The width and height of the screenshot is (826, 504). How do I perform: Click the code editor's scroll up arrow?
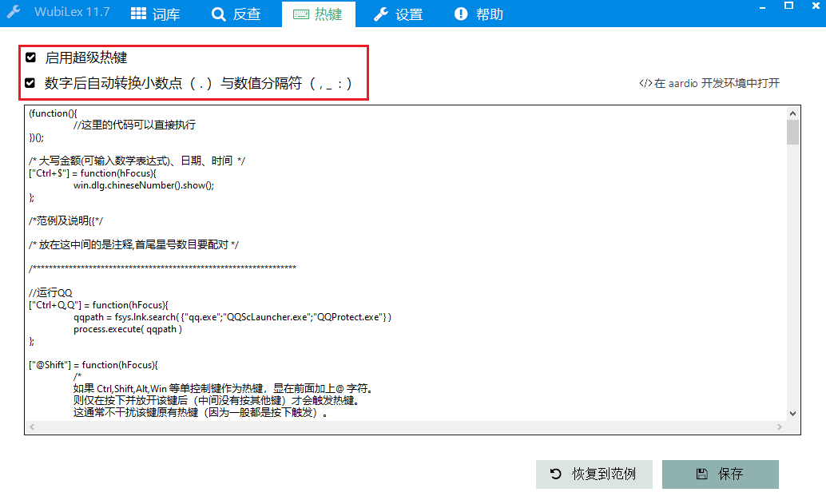(x=792, y=113)
